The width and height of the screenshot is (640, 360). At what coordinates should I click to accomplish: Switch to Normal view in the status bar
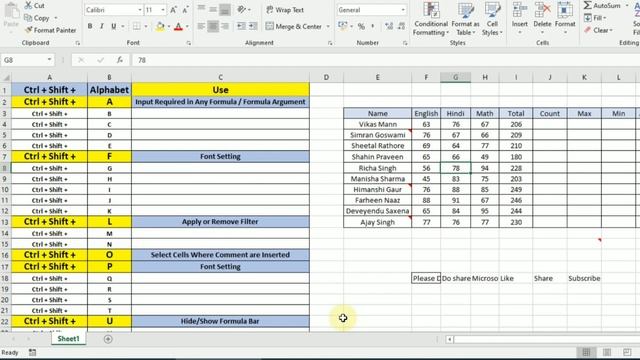586,352
